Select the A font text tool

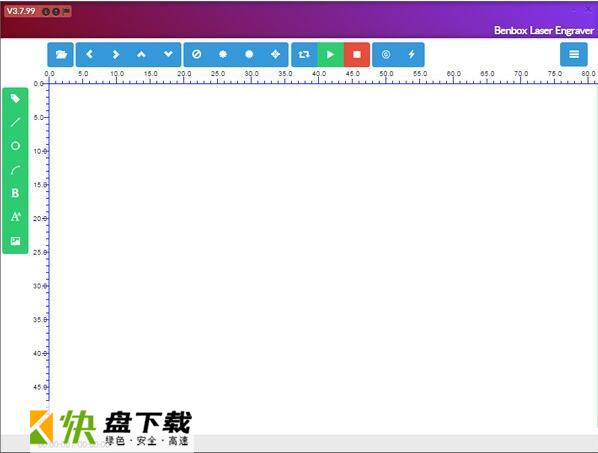(15, 217)
